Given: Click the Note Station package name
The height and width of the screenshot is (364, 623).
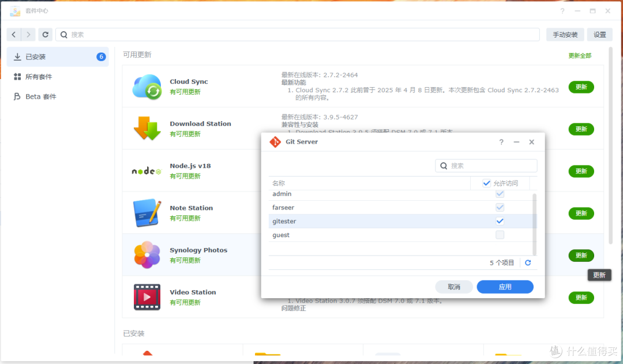Looking at the screenshot, I should click(191, 208).
